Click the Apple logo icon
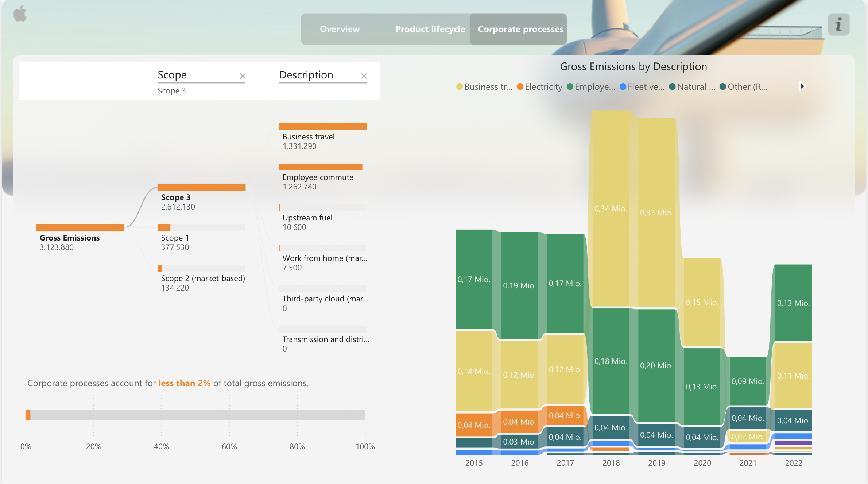 click(20, 14)
